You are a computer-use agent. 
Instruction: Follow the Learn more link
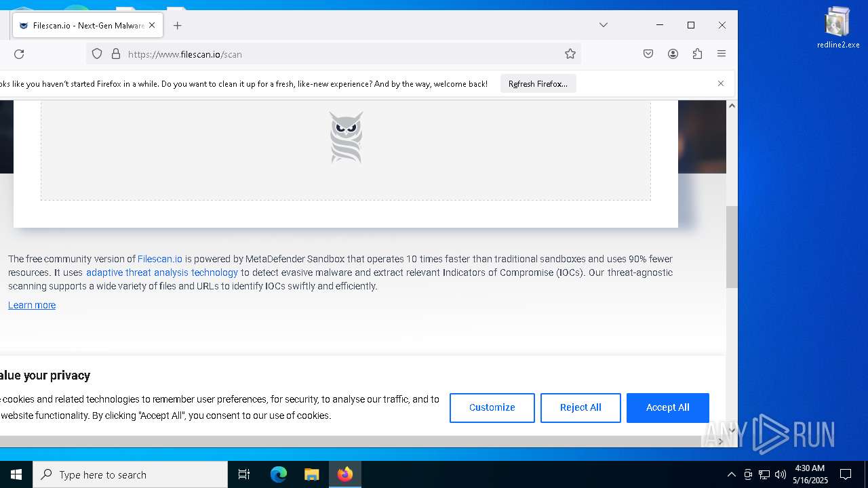click(32, 305)
